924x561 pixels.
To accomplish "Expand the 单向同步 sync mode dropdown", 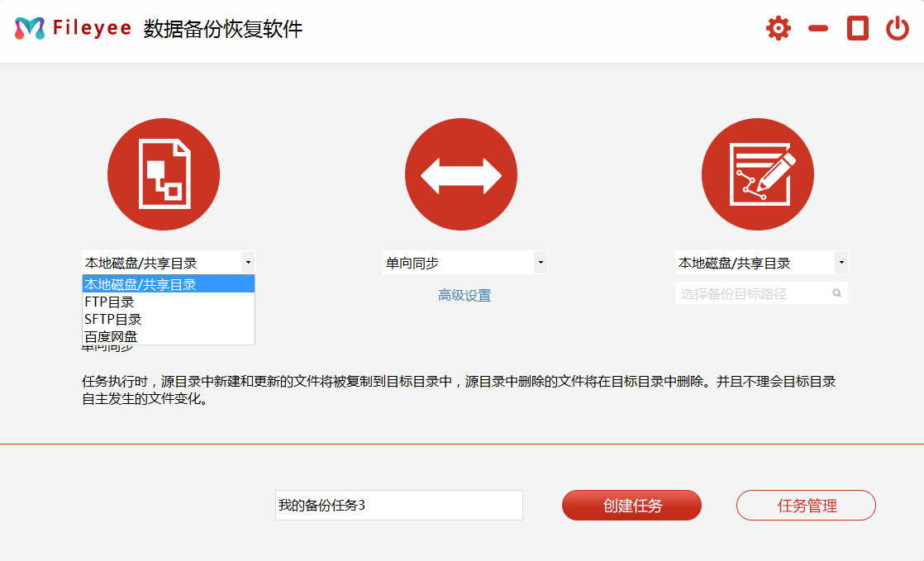I will coord(540,263).
